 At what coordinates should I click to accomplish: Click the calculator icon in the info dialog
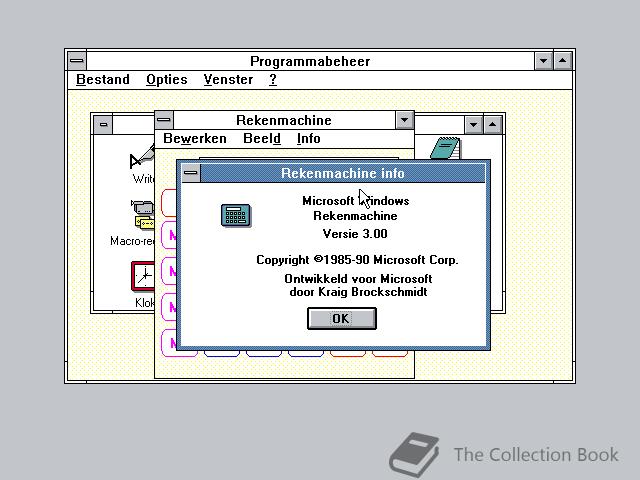pos(236,215)
